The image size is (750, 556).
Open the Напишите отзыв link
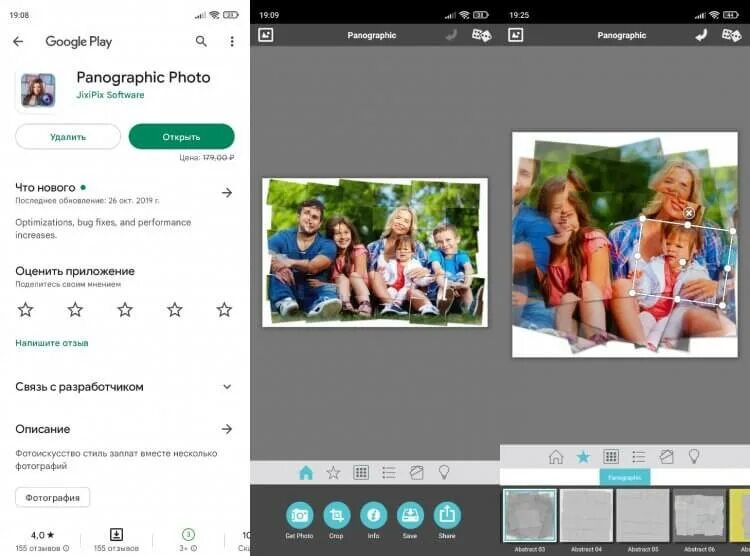[x=52, y=343]
